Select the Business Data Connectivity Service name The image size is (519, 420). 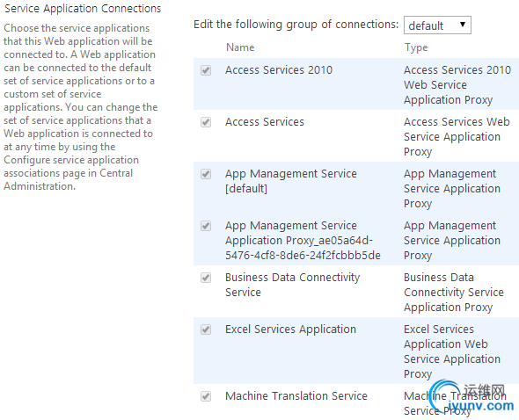pyautogui.click(x=292, y=285)
